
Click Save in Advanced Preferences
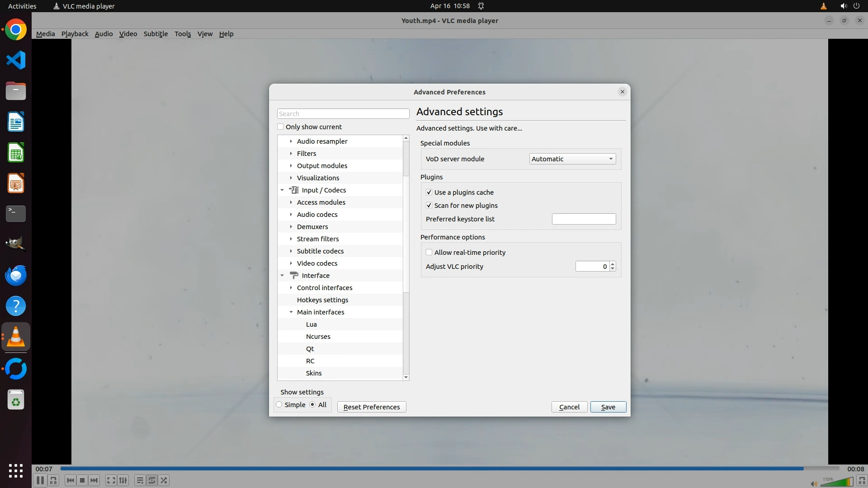(x=608, y=407)
